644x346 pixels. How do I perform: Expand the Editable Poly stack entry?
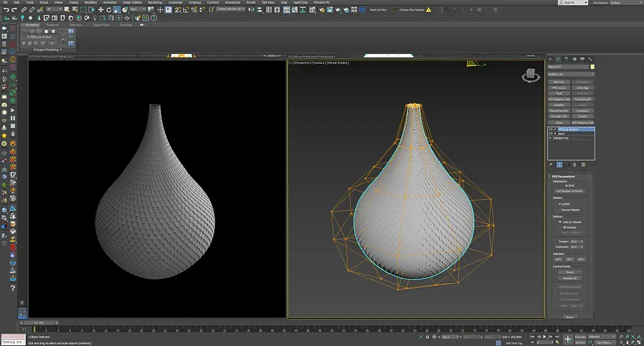551,138
